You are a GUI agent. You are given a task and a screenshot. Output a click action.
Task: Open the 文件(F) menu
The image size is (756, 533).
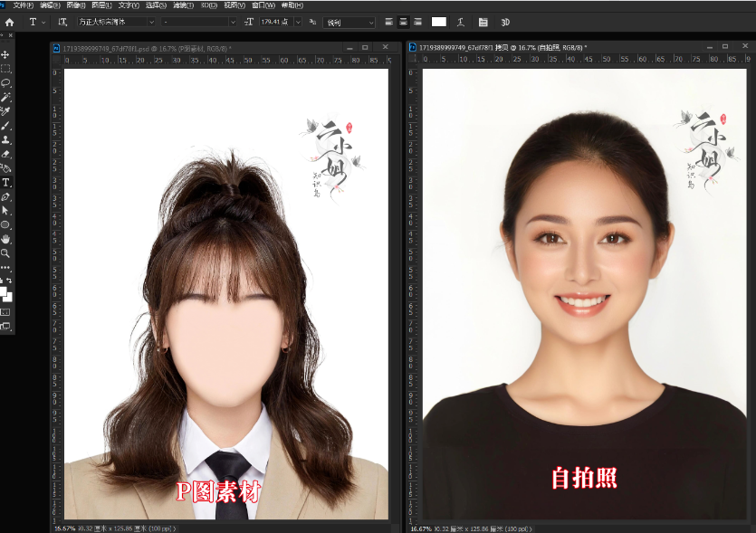coord(24,5)
